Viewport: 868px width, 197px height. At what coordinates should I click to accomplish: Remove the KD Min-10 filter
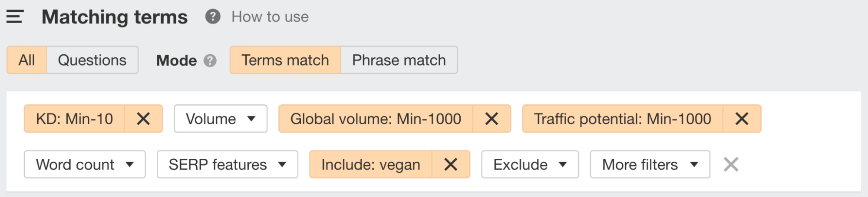pyautogui.click(x=143, y=119)
